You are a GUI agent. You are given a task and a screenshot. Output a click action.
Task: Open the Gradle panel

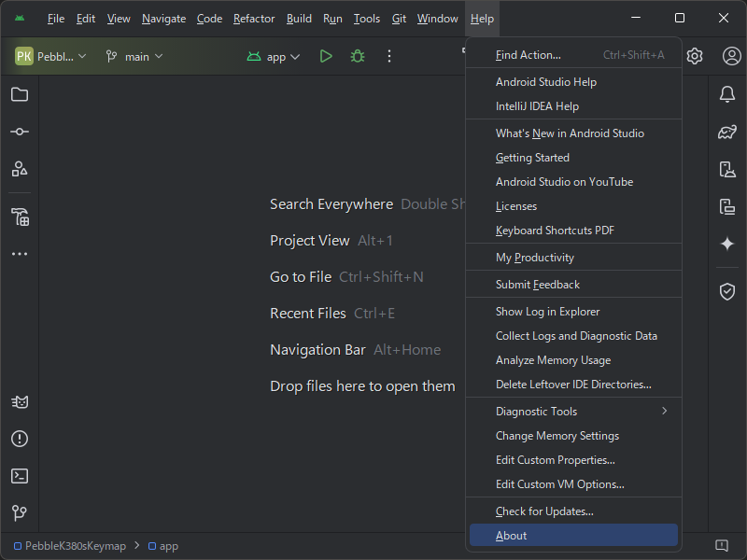727,132
